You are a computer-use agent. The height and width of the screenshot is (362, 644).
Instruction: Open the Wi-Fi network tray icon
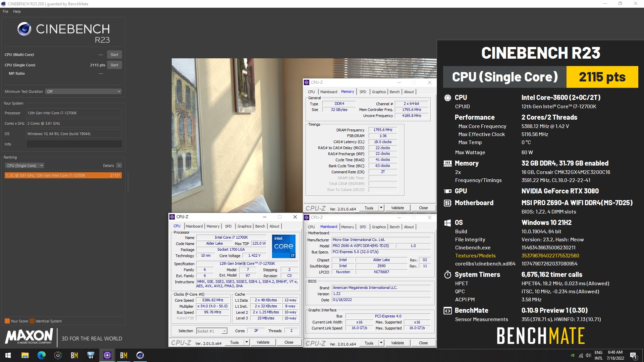tap(581, 355)
